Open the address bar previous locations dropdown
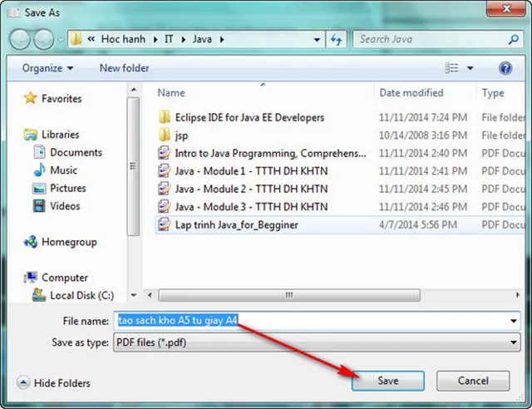The image size is (532, 409). coord(317,40)
